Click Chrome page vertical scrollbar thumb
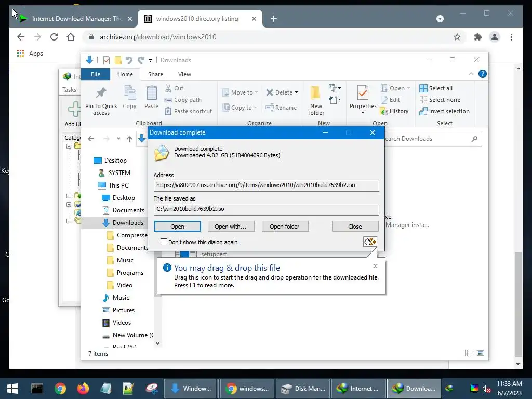Screen dimensions: 532x399 pyautogui.click(x=518, y=304)
